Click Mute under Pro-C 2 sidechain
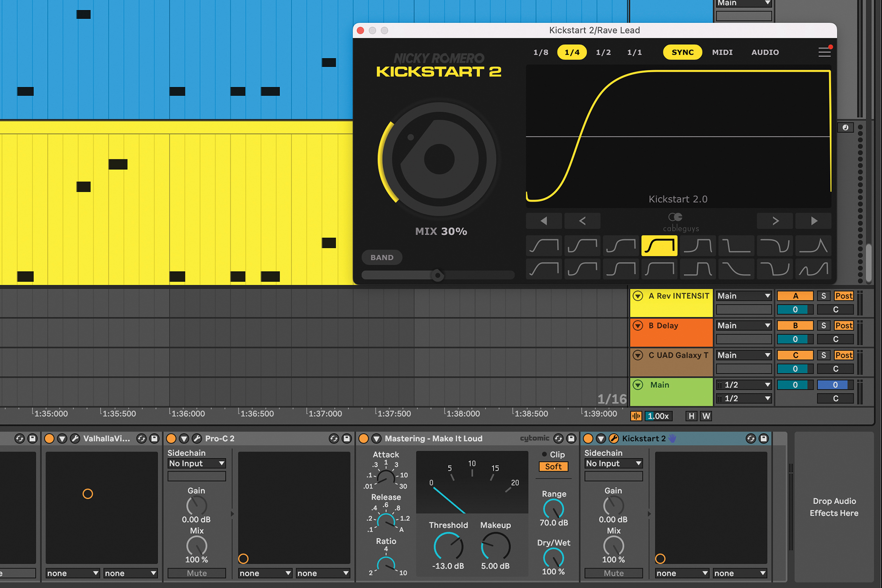The height and width of the screenshot is (588, 882). point(196,573)
